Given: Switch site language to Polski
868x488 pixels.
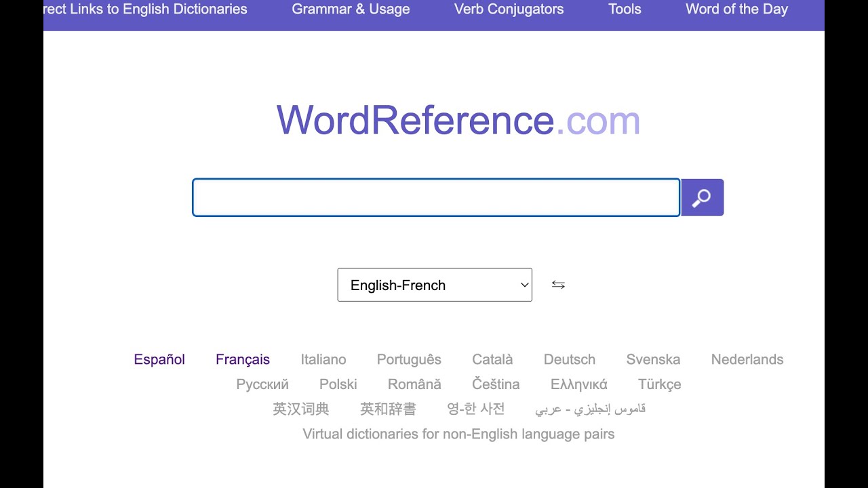Looking at the screenshot, I should pos(338,384).
